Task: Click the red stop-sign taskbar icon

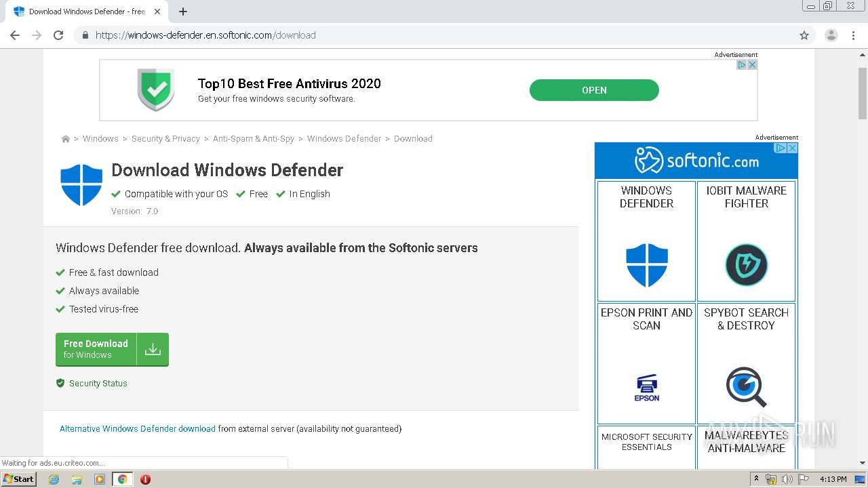Action: pyautogui.click(x=145, y=479)
